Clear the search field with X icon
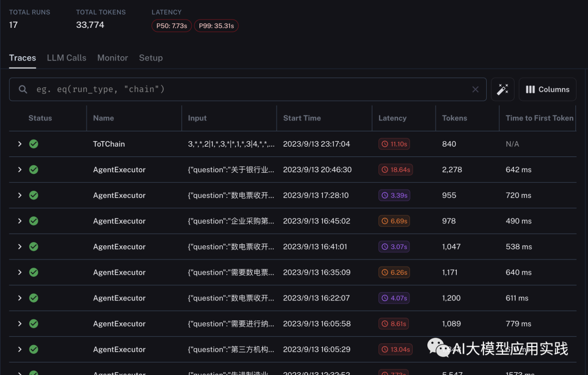588x375 pixels. coord(475,89)
